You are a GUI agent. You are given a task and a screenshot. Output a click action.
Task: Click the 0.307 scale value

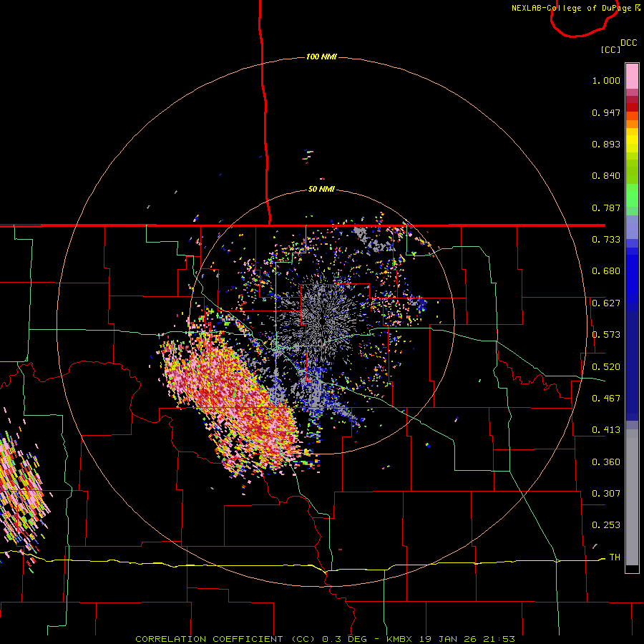point(606,494)
